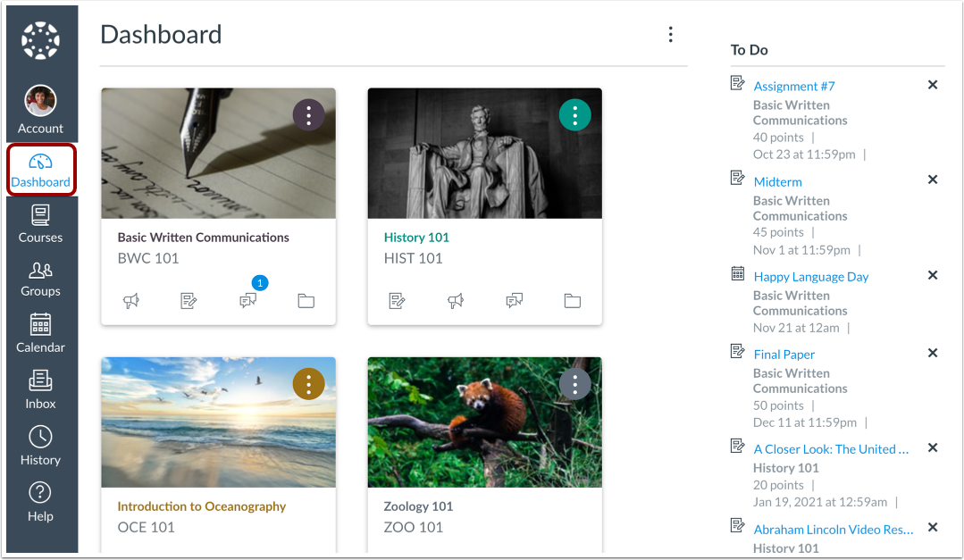The height and width of the screenshot is (560, 964).
Task: Open Assignments on Introduction to Oceanography card
Action: click(x=189, y=557)
